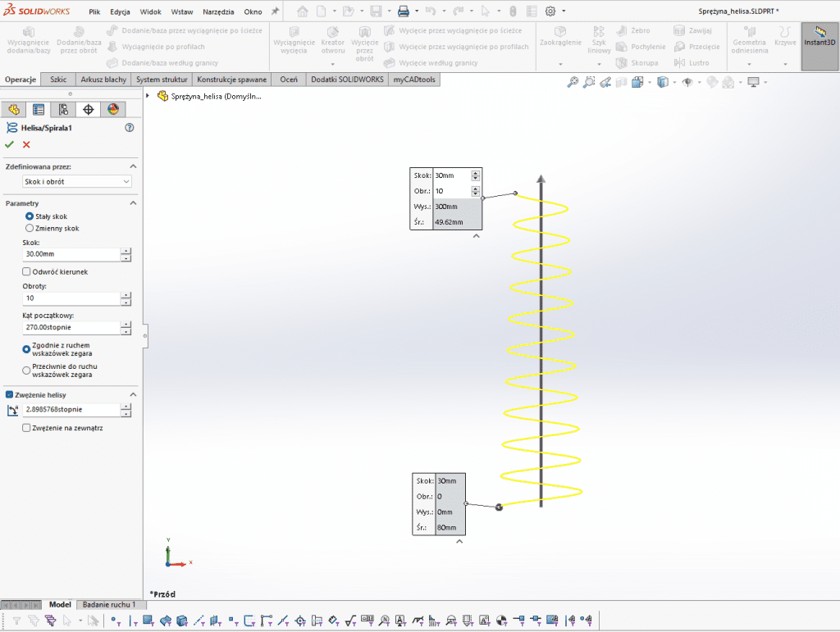This screenshot has width=840, height=632.
Task: Check Zwężenie na zewnątrz option
Action: point(27,428)
